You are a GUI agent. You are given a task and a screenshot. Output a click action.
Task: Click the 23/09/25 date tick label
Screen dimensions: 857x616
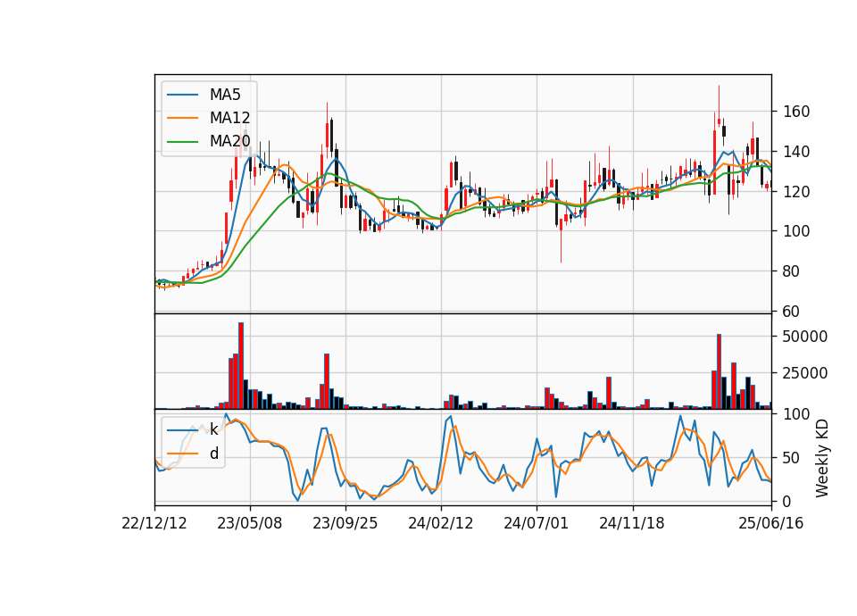pyautogui.click(x=345, y=523)
